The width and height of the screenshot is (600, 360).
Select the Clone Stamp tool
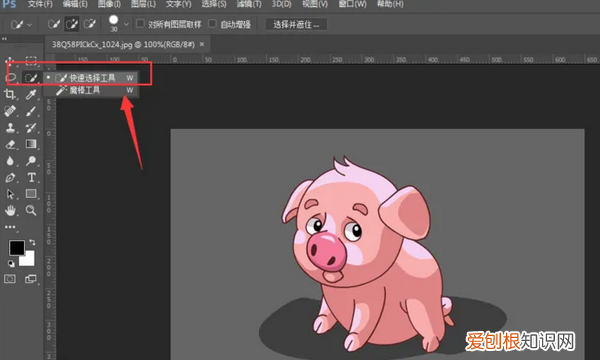[x=10, y=128]
